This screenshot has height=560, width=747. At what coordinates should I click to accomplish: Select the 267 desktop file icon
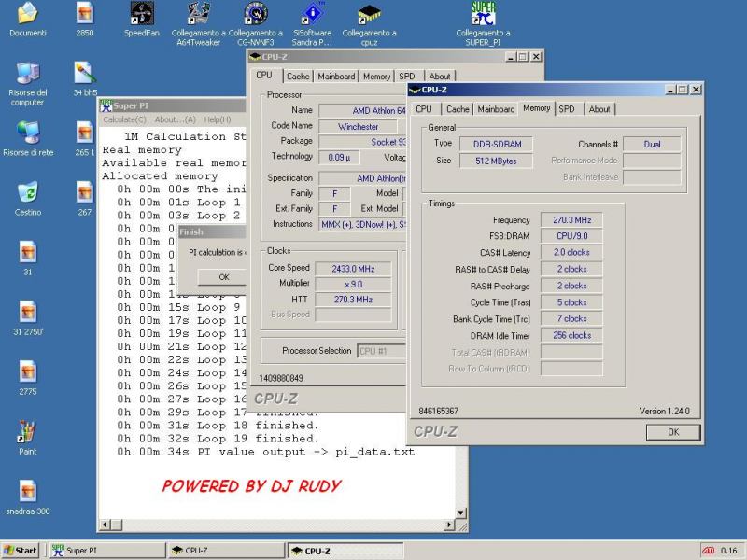(84, 192)
